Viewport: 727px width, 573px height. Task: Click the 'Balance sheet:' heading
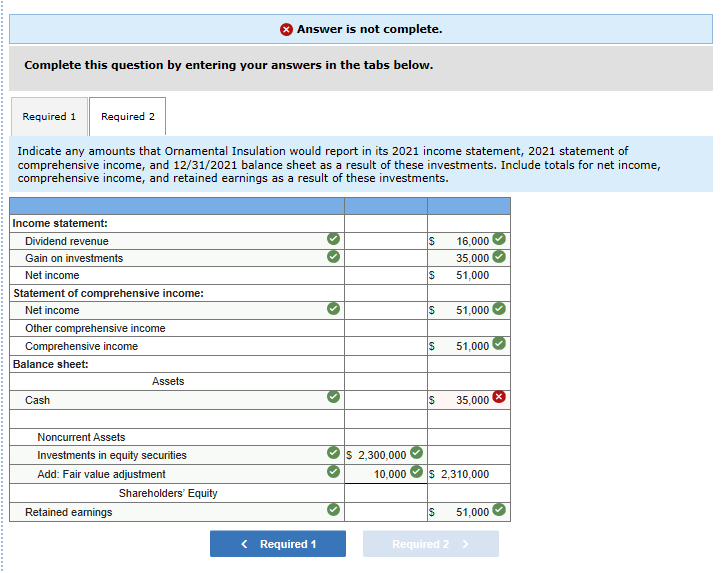[51, 364]
